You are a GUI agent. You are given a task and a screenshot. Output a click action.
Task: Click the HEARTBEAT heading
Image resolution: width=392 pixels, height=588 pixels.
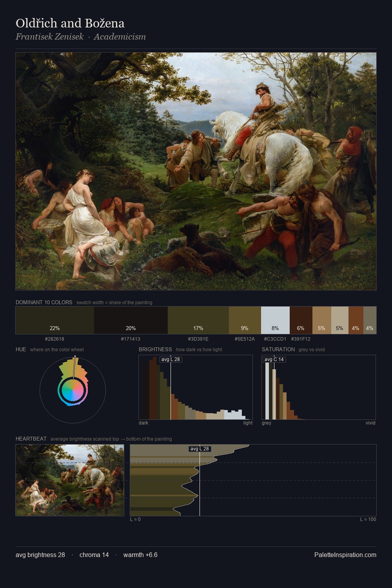coord(31,439)
